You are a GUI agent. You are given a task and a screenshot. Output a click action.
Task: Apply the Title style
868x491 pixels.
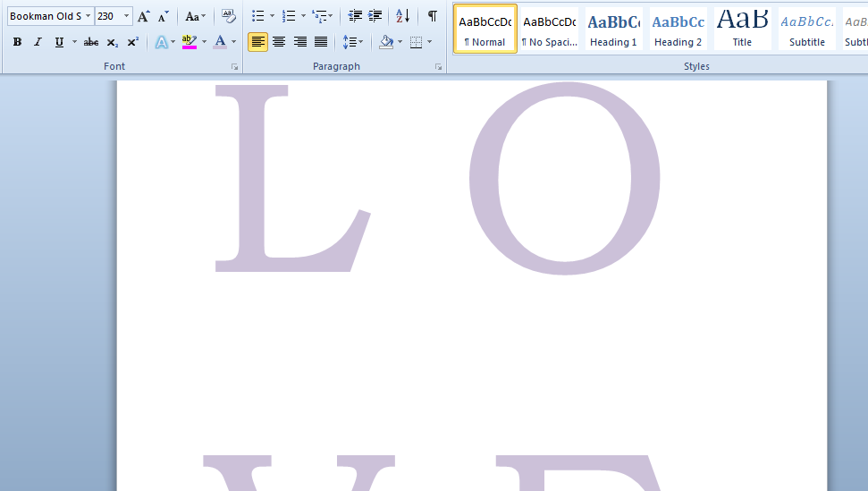tap(742, 30)
